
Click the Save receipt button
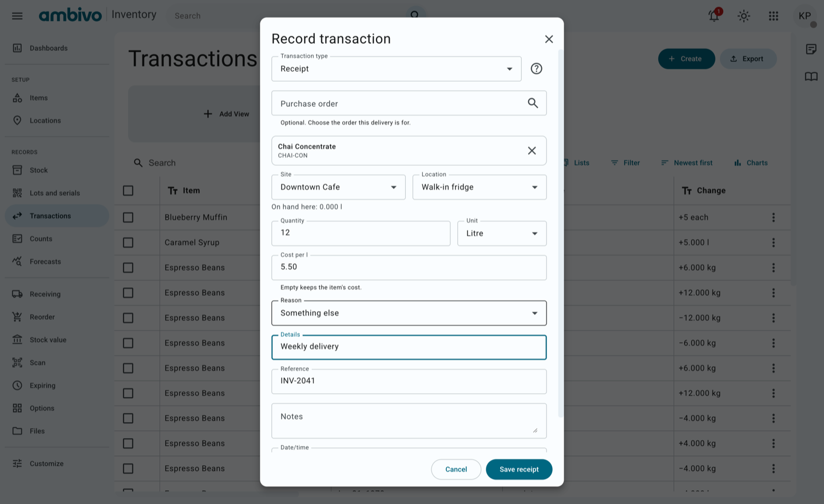click(519, 469)
